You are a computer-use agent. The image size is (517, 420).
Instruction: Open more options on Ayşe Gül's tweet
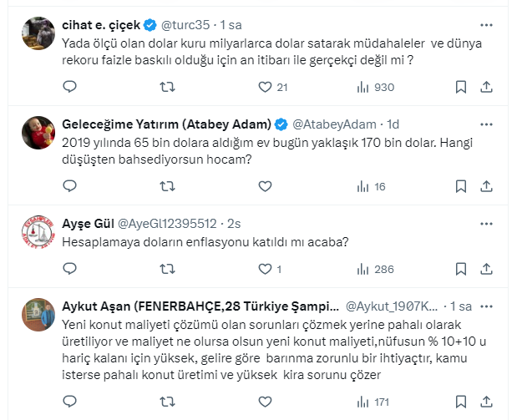[x=487, y=224]
